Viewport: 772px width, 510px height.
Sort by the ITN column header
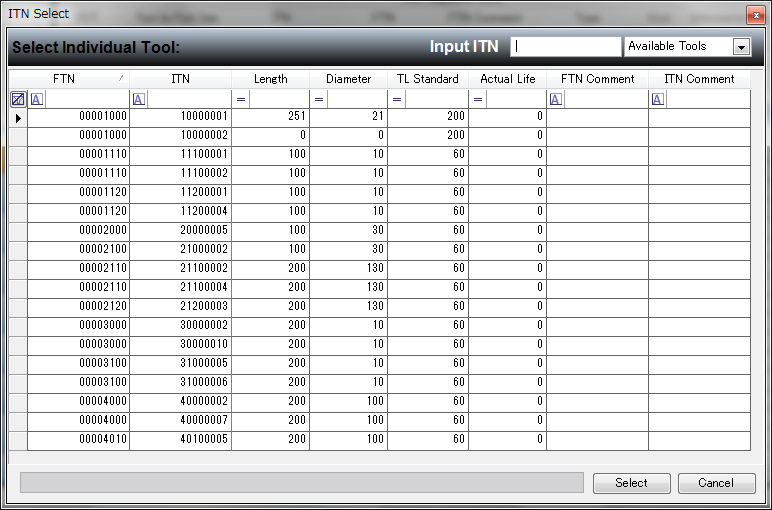click(x=180, y=79)
